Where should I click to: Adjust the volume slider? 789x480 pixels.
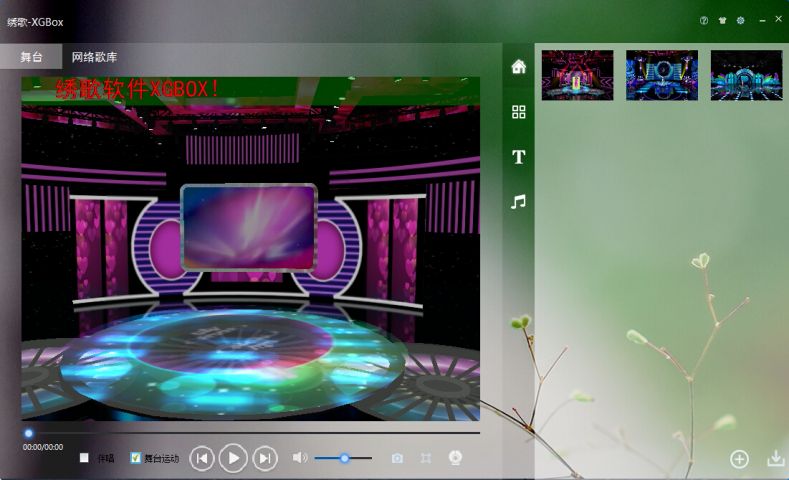coord(344,458)
